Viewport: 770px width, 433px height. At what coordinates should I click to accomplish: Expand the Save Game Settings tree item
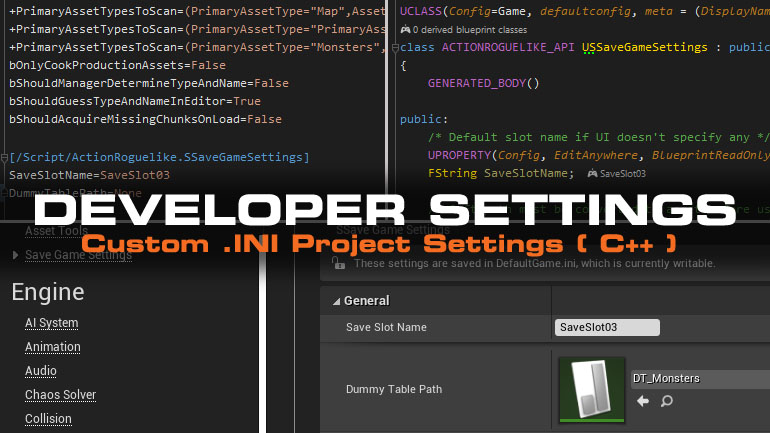click(x=14, y=255)
